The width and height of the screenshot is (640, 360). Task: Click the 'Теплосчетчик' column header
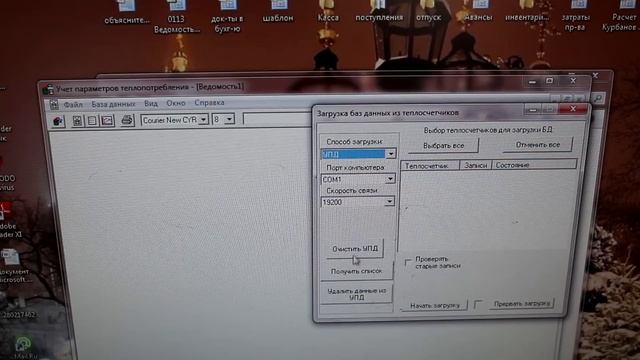tap(430, 165)
